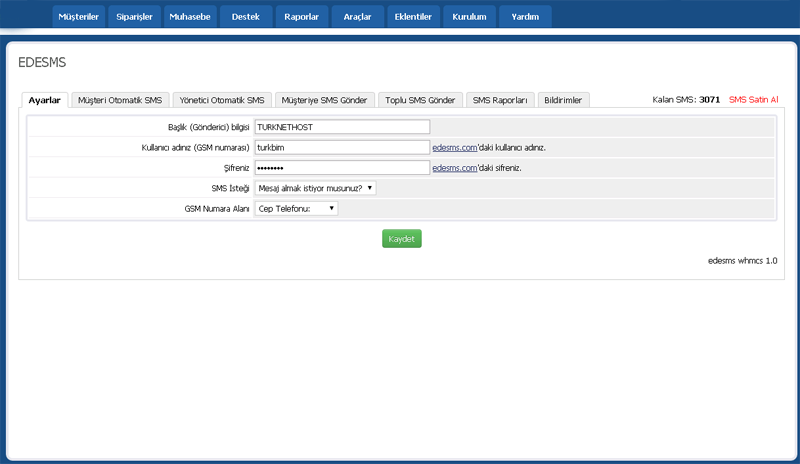Expand the GSM Numara Alanı dropdown
Viewport: 800px width, 464px height.
tap(297, 208)
